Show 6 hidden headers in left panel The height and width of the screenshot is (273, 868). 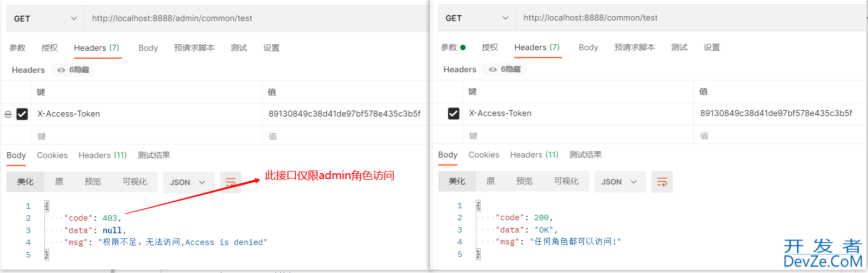coord(73,70)
